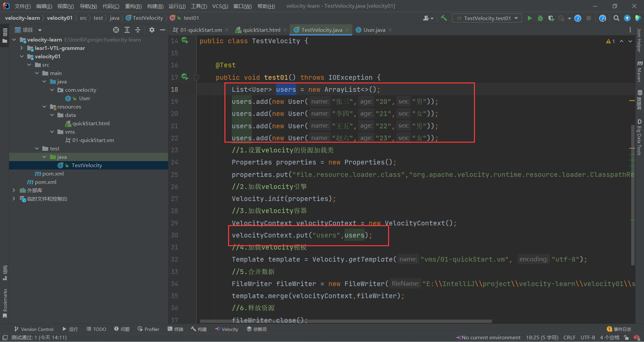The image size is (644, 342).
Task: Collapse the velocity-learn root node
Action: pyautogui.click(x=14, y=40)
